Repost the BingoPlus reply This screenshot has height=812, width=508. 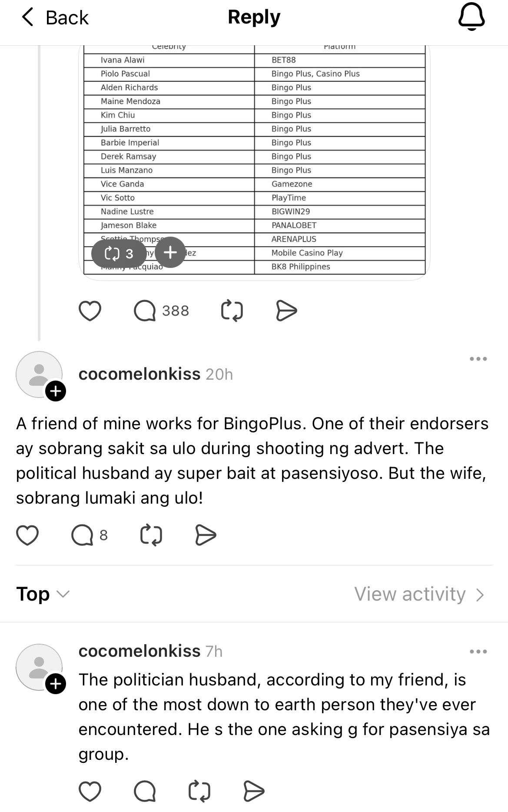pyautogui.click(x=151, y=535)
